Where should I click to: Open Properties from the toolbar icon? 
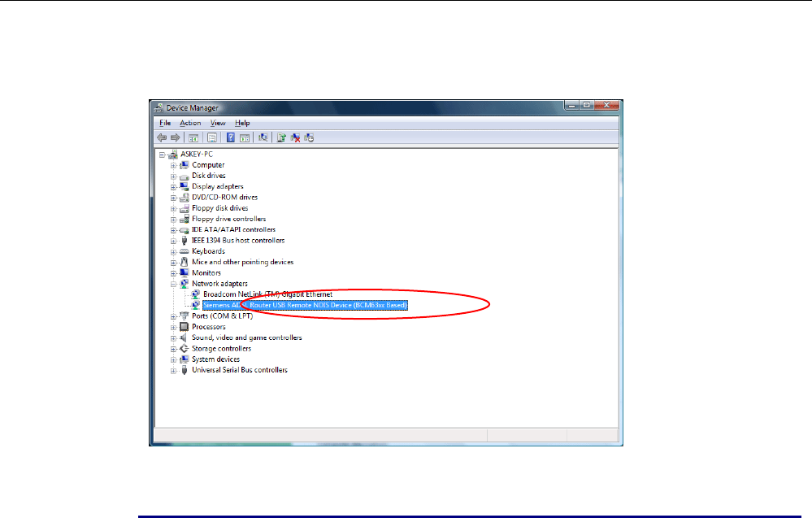pos(212,137)
